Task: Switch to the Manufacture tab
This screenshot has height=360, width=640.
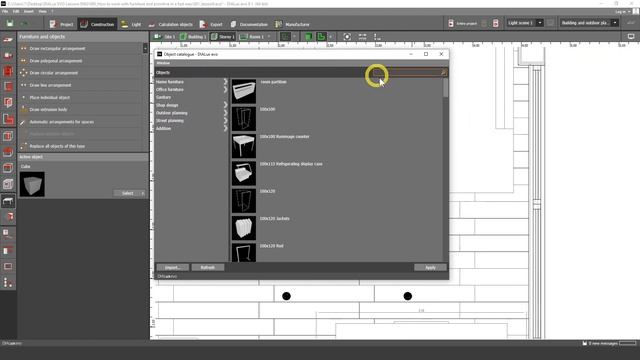Action: [292, 24]
